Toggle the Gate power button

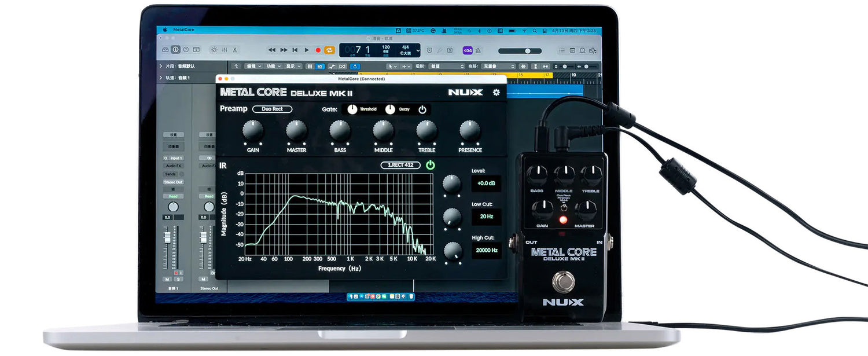(x=422, y=109)
